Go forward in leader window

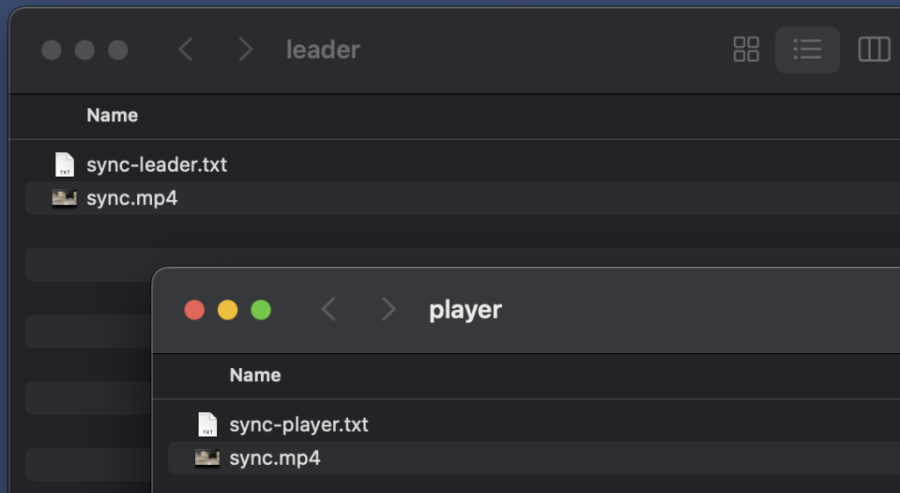click(x=245, y=50)
